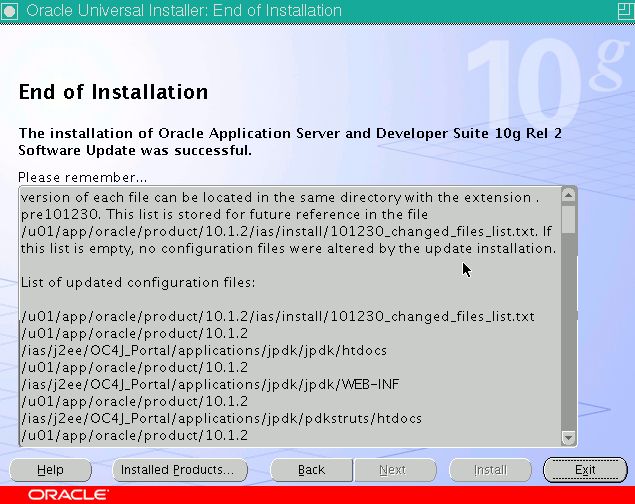This screenshot has width=635, height=504.
Task: Click the ORACLE logo in red footer
Action: (68, 495)
